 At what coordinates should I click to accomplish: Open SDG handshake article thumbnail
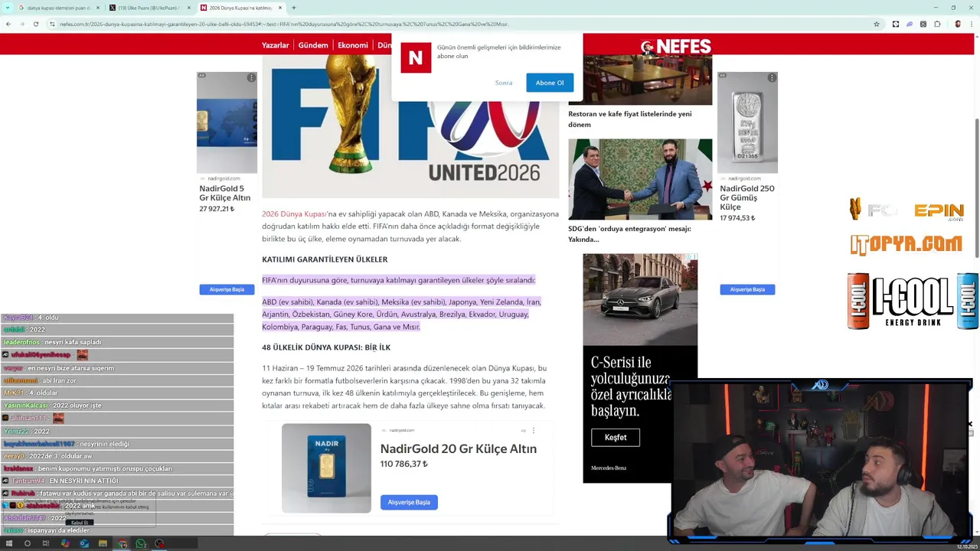[640, 179]
